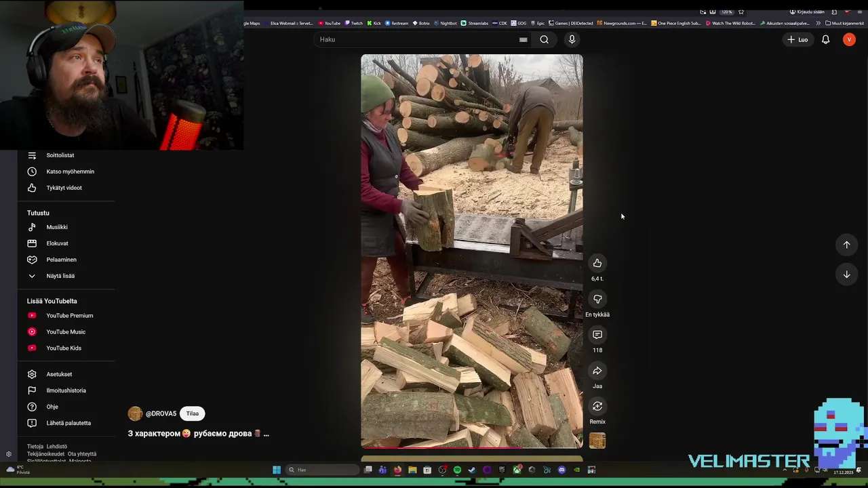Open the Newgrounds.com bookmark
This screenshot has width=868, height=488.
coord(622,23)
